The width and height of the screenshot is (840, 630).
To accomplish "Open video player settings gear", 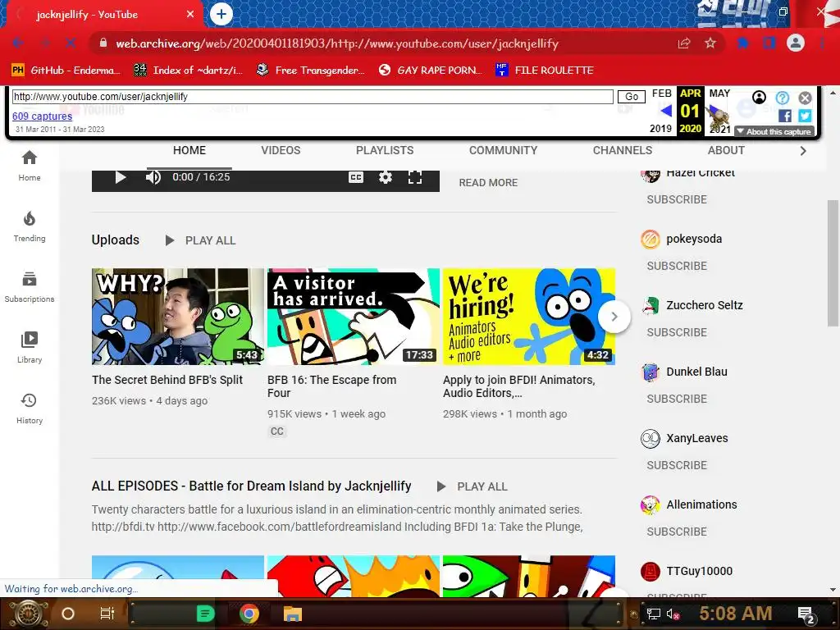I will coord(386,177).
